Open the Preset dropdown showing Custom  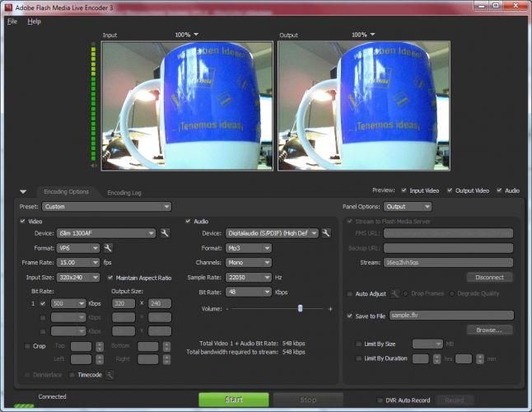(x=106, y=206)
